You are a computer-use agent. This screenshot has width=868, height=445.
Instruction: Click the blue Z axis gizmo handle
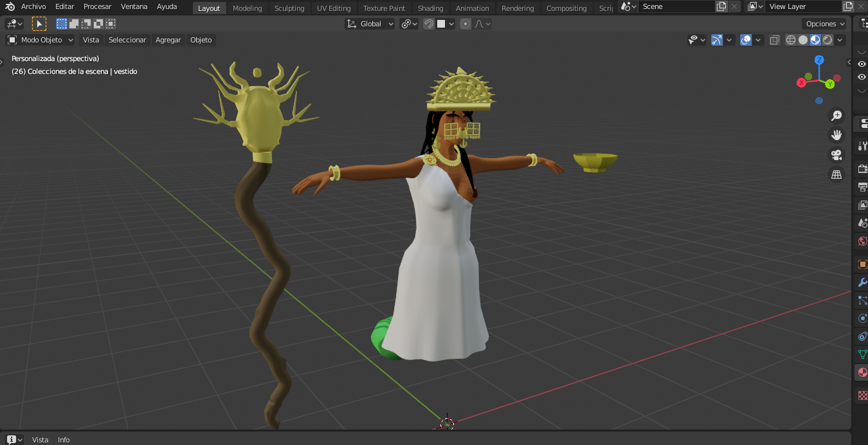(x=819, y=60)
